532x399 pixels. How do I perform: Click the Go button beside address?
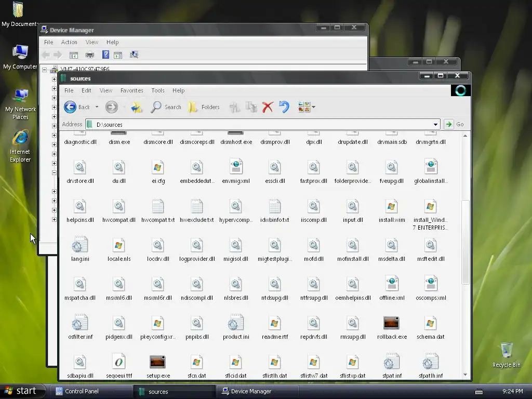454,125
